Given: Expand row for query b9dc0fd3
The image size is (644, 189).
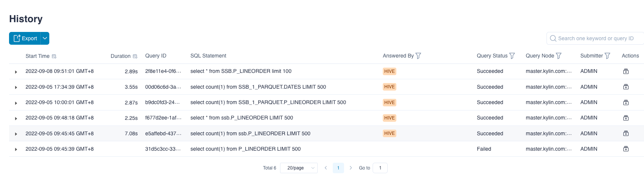Looking at the screenshot, I should pos(16,103).
